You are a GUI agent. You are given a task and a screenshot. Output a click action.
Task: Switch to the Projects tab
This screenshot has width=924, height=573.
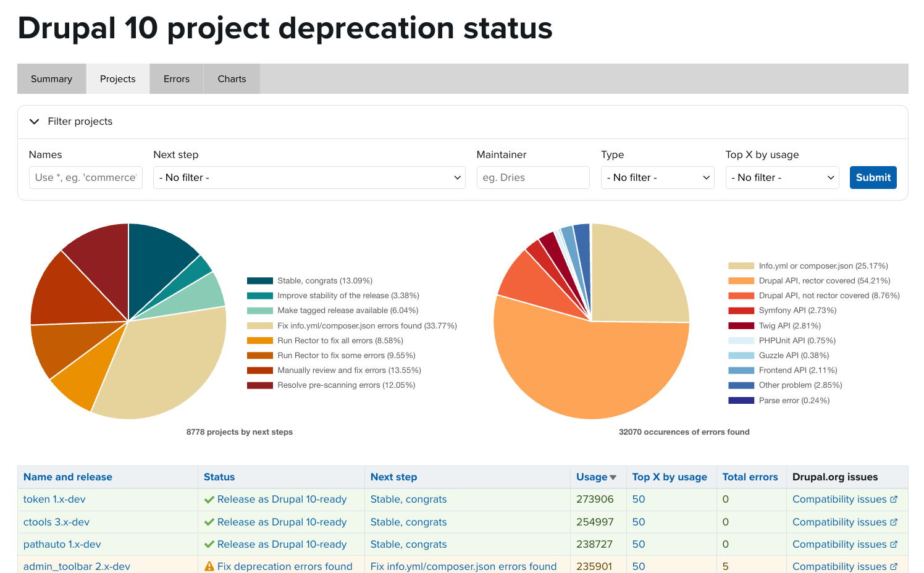pyautogui.click(x=118, y=79)
